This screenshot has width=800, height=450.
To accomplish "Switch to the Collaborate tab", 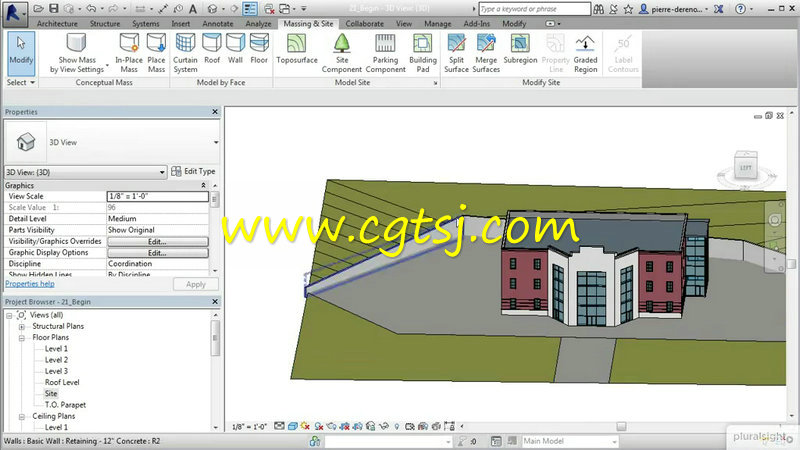I will point(364,23).
